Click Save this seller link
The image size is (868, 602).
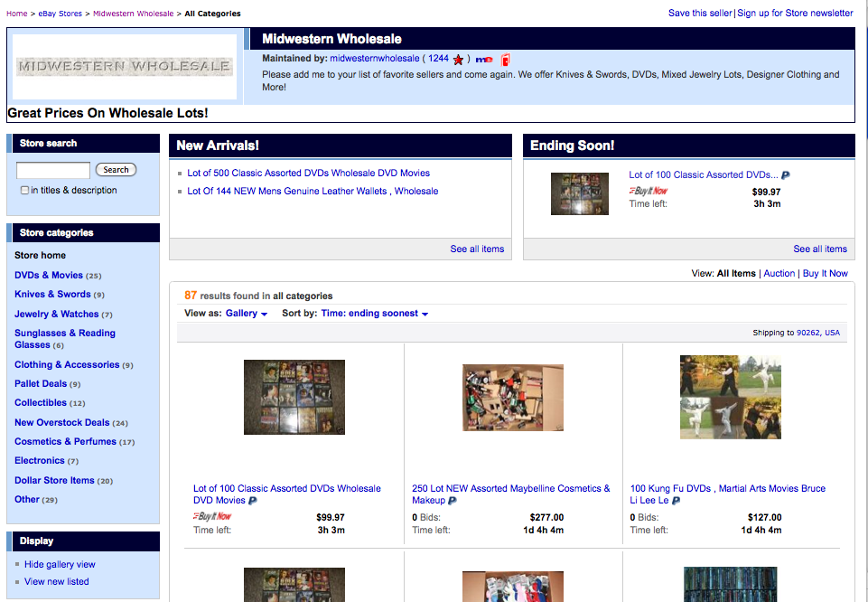[700, 14]
